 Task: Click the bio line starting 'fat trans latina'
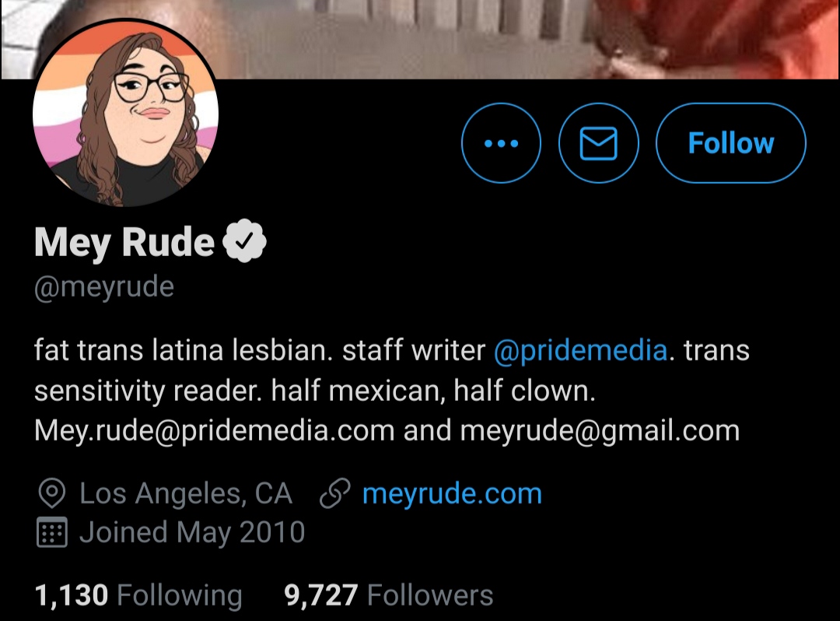pyautogui.click(x=391, y=350)
